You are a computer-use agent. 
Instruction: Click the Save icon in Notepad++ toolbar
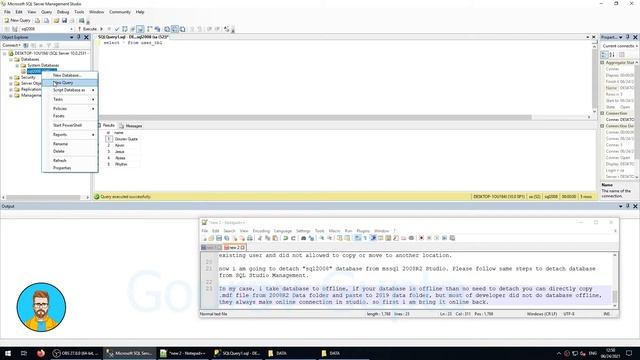coord(219,238)
